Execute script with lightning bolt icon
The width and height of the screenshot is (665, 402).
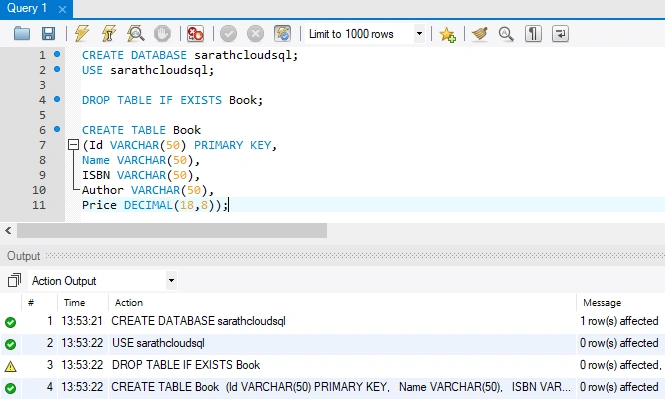tap(82, 34)
